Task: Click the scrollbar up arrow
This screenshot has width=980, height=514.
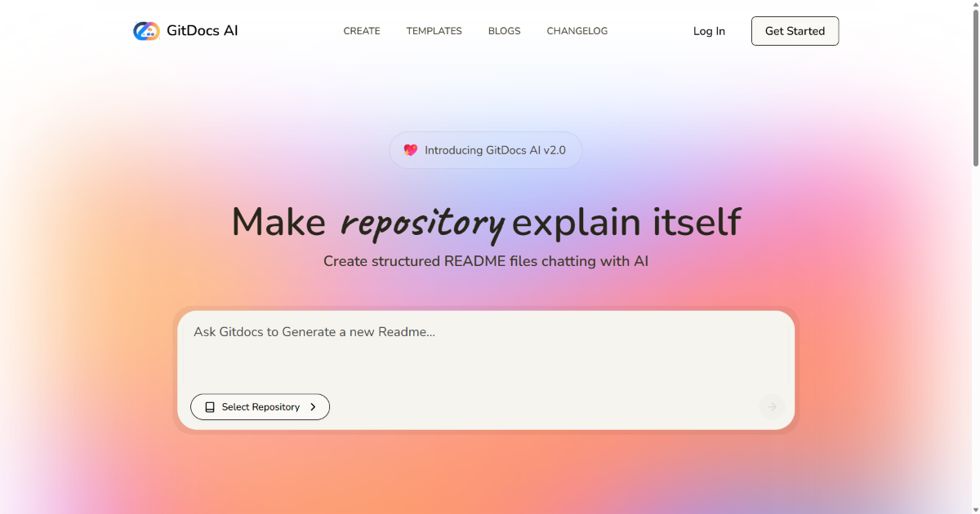Action: point(974,5)
